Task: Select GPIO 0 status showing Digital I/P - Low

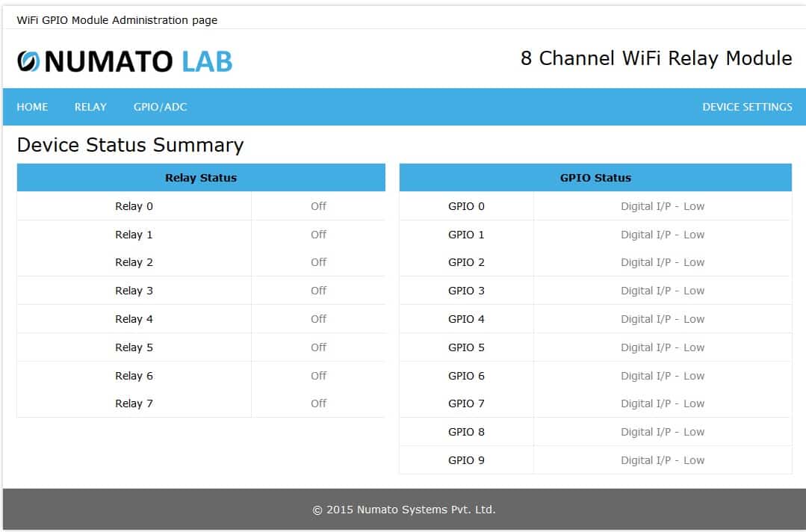Action: click(662, 205)
